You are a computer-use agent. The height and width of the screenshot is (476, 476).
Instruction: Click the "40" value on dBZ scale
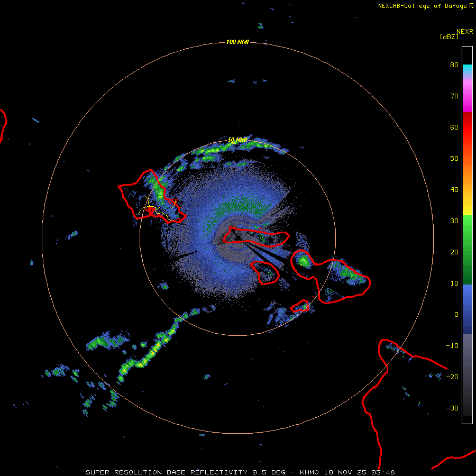coord(454,190)
